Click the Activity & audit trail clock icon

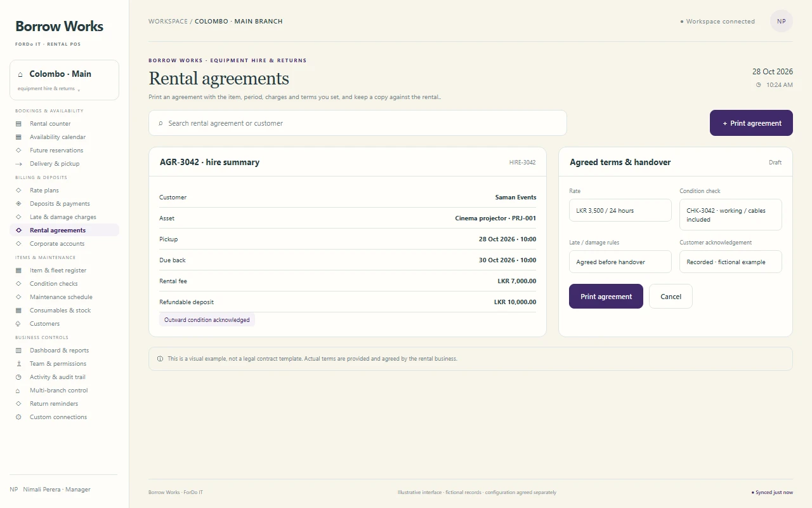click(18, 377)
